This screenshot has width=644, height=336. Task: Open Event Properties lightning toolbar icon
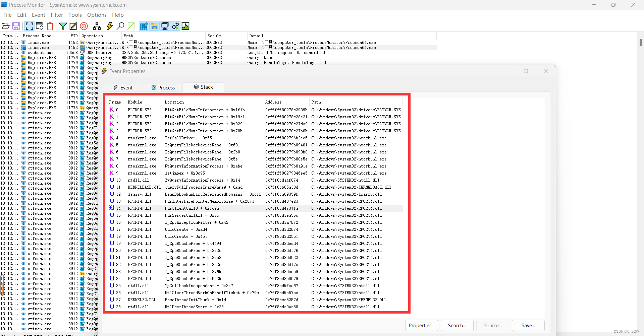pyautogui.click(x=110, y=26)
